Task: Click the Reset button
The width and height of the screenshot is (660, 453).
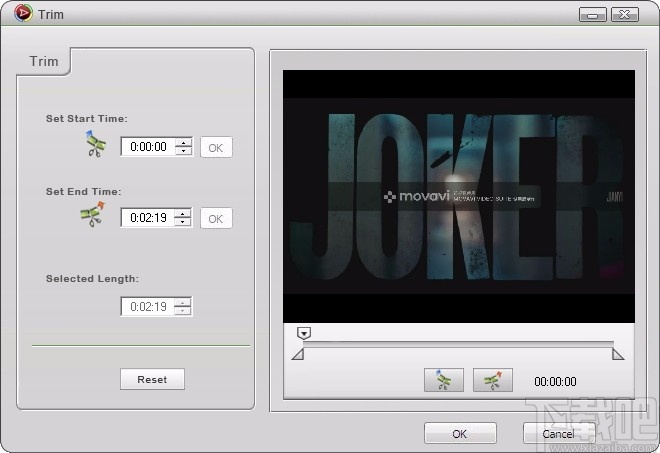Action: pos(152,379)
